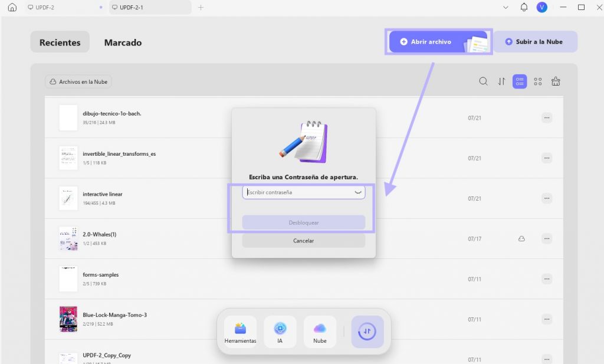Open the forms-samples thumbnail
The width and height of the screenshot is (604, 364).
click(68, 278)
